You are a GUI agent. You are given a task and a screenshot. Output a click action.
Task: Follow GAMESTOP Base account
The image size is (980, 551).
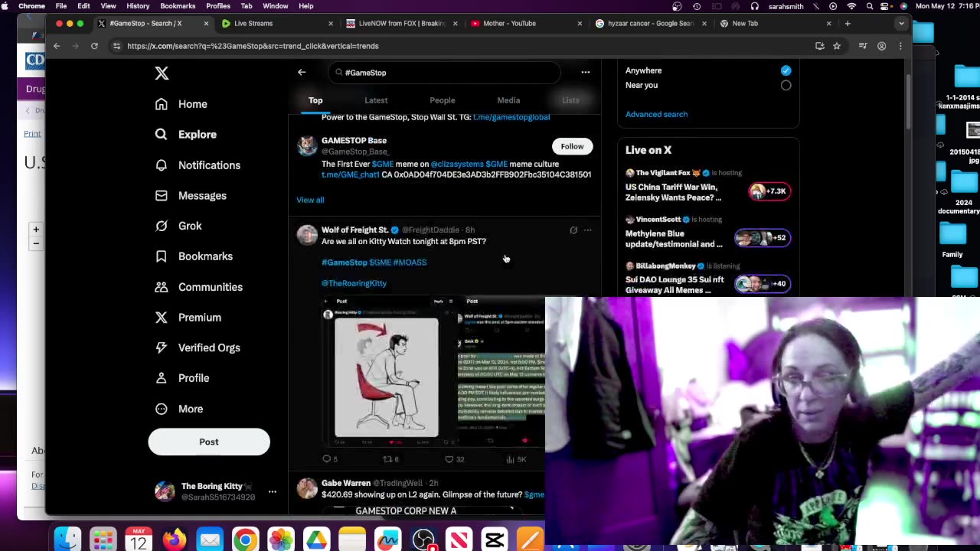[572, 146]
